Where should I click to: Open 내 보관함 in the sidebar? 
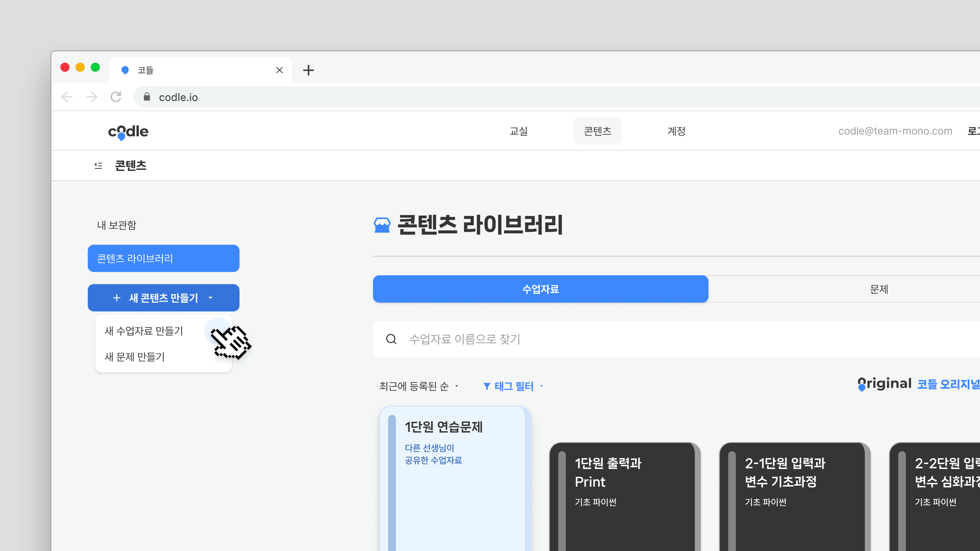(116, 225)
